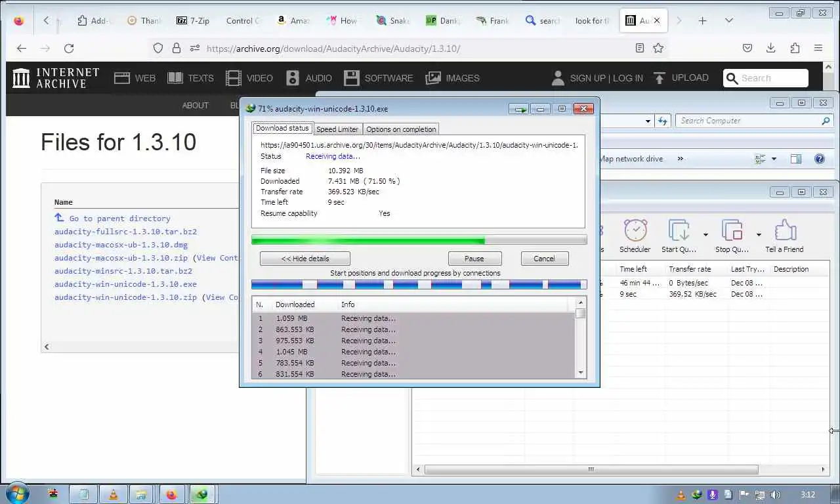Click the IDM taskbar button
Image resolution: width=840 pixels, height=504 pixels.
(x=202, y=494)
